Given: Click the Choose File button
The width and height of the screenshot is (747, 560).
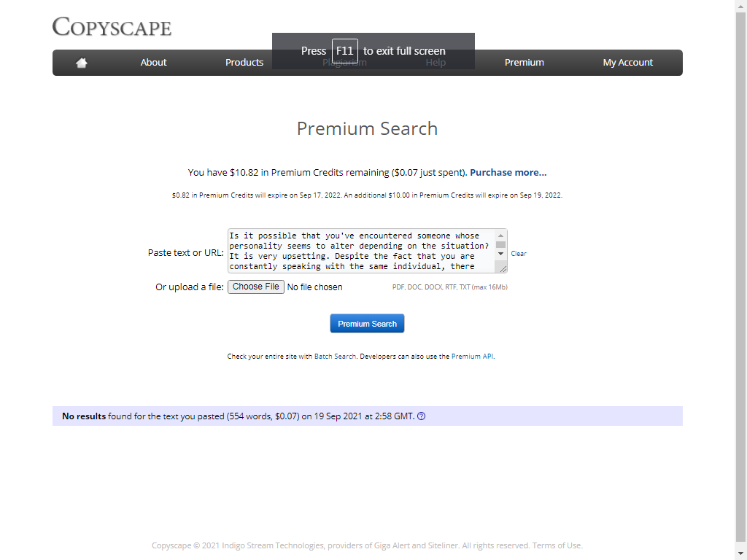Looking at the screenshot, I should tap(256, 287).
